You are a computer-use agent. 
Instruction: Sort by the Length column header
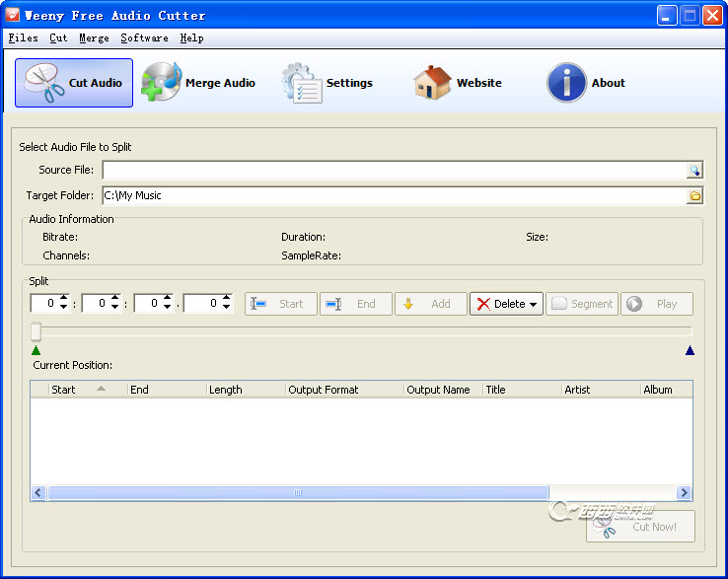pyautogui.click(x=246, y=390)
